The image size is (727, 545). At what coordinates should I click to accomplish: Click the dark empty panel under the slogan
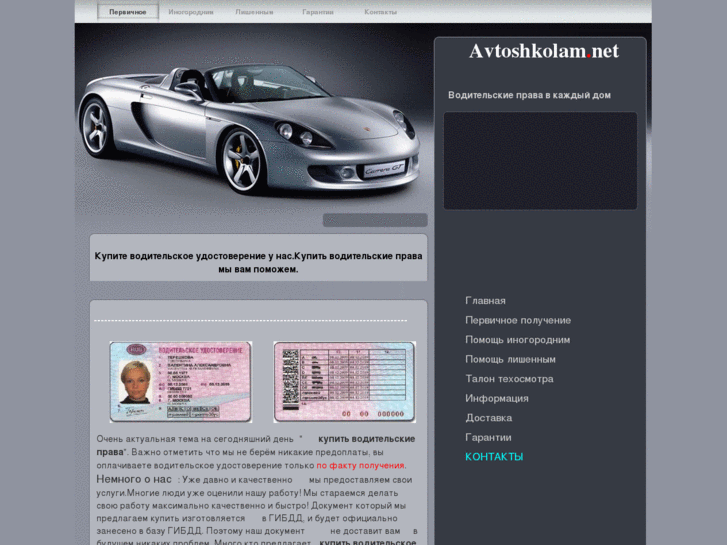tap(540, 160)
